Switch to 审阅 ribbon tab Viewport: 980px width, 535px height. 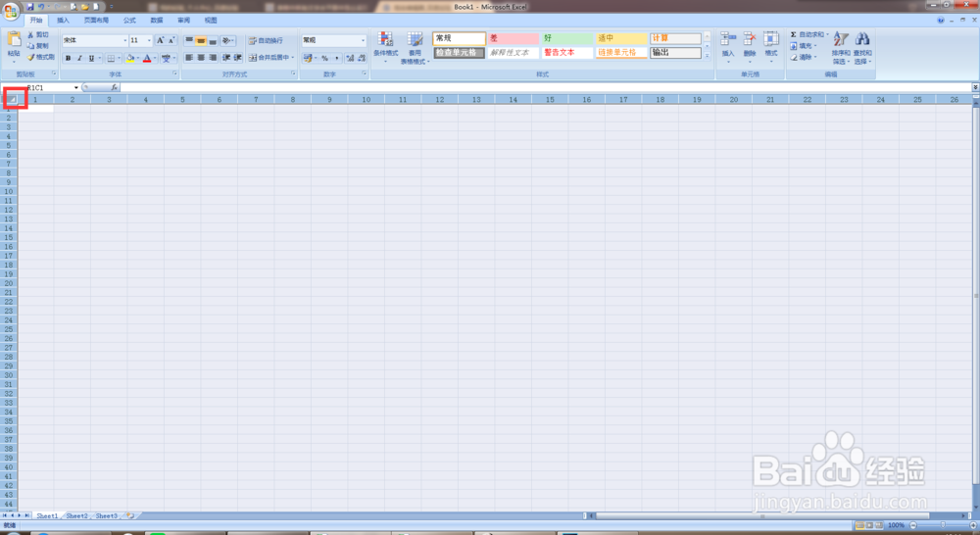(183, 21)
